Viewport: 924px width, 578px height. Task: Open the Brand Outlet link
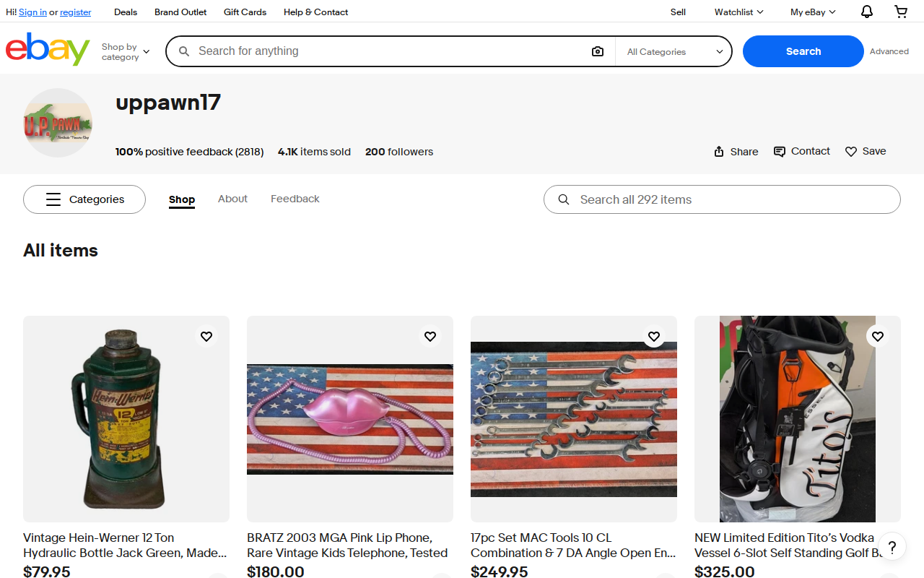click(x=180, y=12)
